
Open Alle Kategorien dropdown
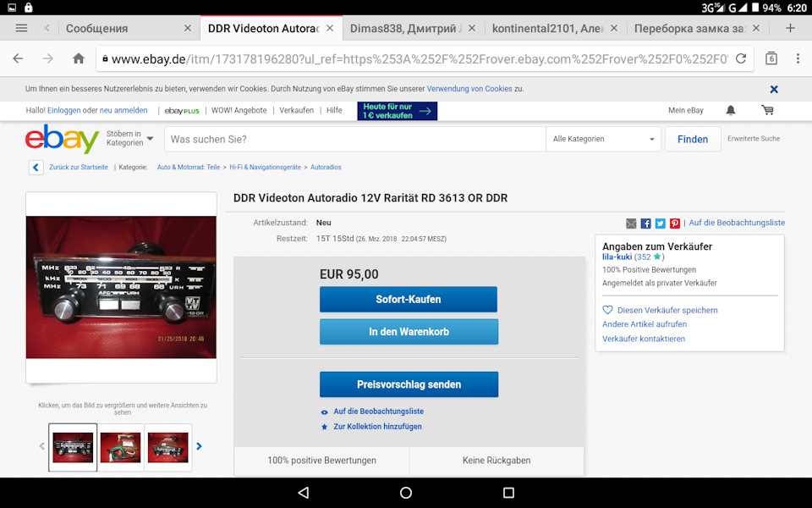(x=603, y=139)
